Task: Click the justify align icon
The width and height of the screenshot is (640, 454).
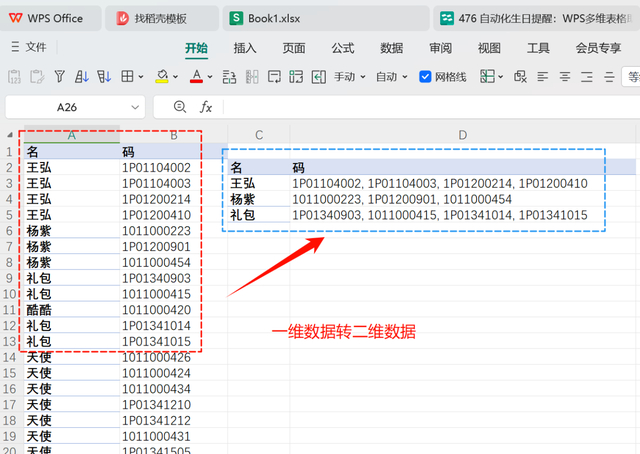Action: pyautogui.click(x=609, y=76)
